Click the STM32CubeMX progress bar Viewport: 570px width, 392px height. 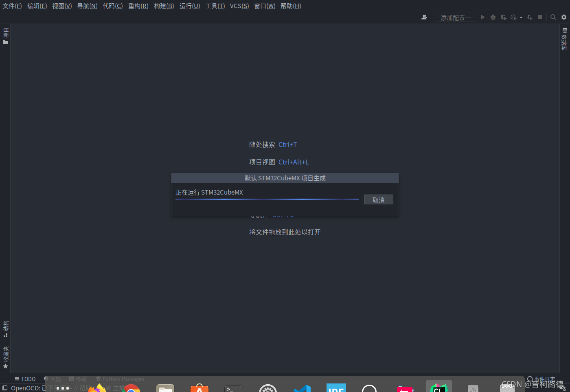pos(267,199)
